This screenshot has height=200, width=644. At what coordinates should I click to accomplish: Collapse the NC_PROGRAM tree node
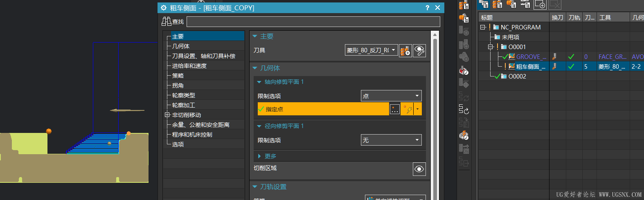(x=483, y=27)
